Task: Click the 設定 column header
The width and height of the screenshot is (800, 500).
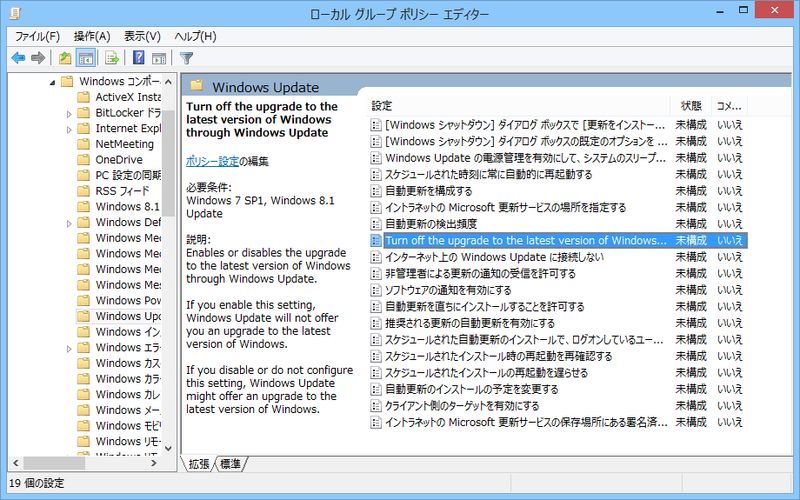Action: click(x=518, y=106)
